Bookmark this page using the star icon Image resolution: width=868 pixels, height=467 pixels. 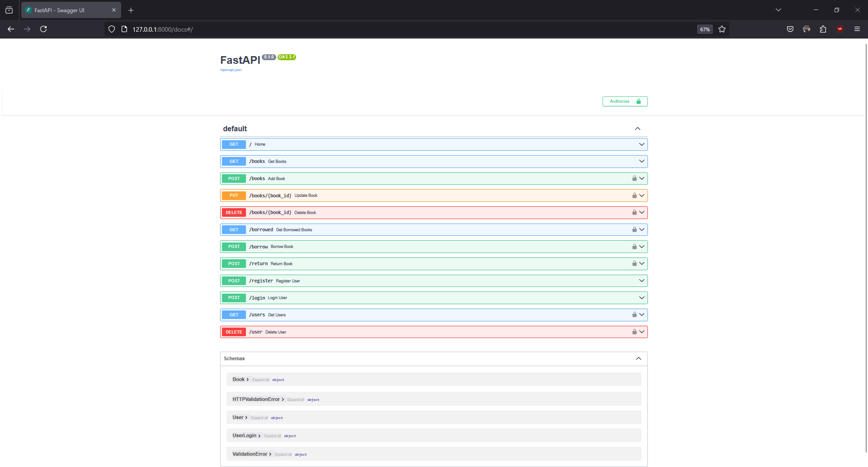722,29
